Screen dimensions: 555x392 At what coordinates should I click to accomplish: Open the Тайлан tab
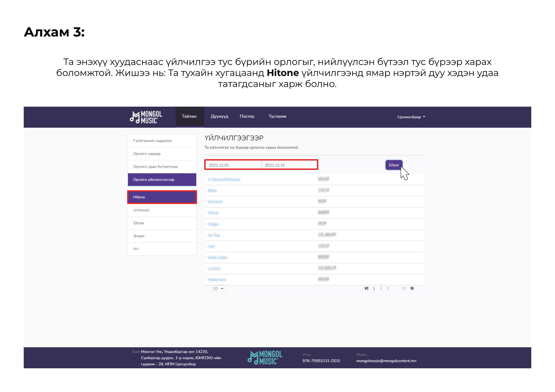(190, 117)
